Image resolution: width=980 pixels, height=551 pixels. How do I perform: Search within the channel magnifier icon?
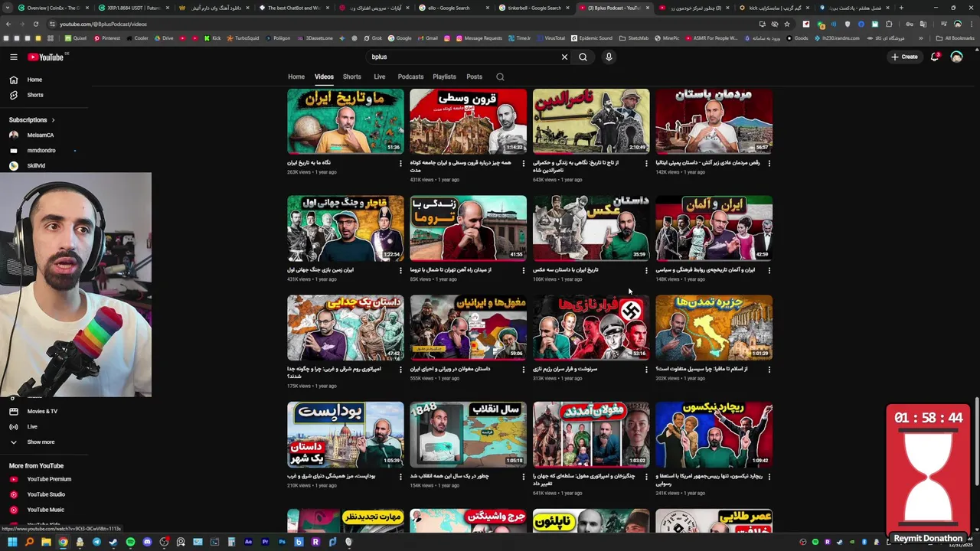point(500,77)
